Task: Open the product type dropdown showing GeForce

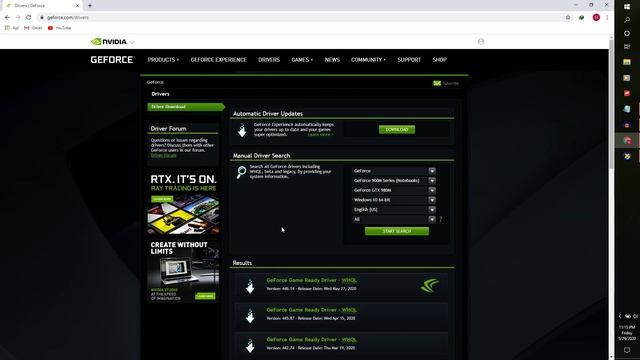Action: click(x=394, y=171)
